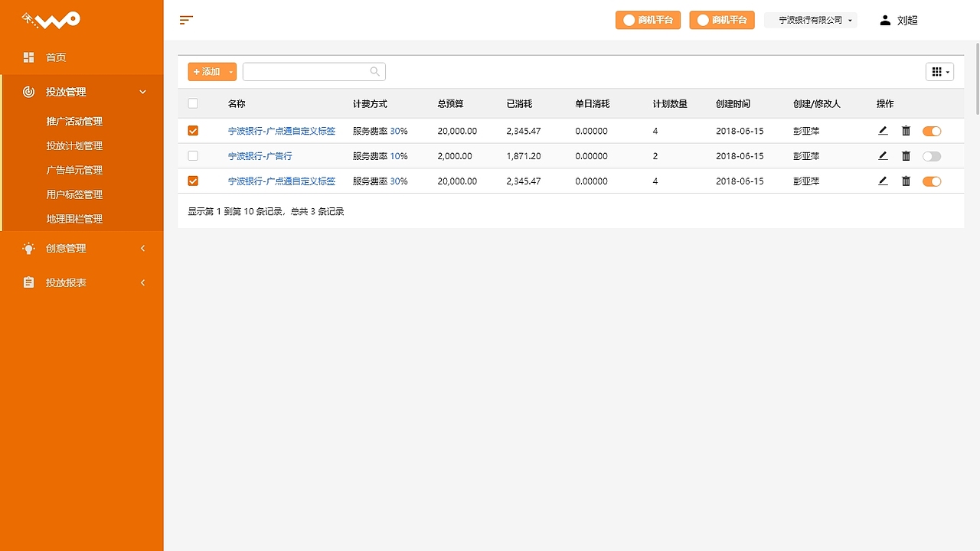
Task: Click the search magnifier icon
Action: point(374,71)
